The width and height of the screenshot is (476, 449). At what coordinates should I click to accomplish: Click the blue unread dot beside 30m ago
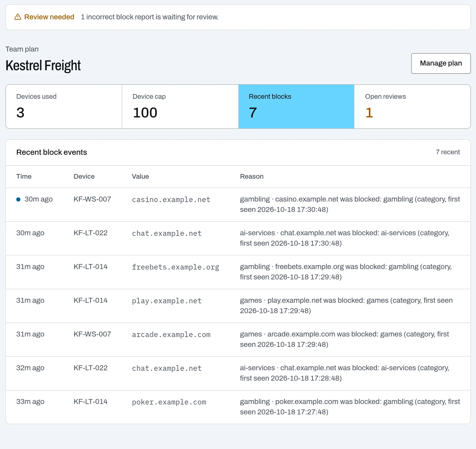(x=18, y=199)
